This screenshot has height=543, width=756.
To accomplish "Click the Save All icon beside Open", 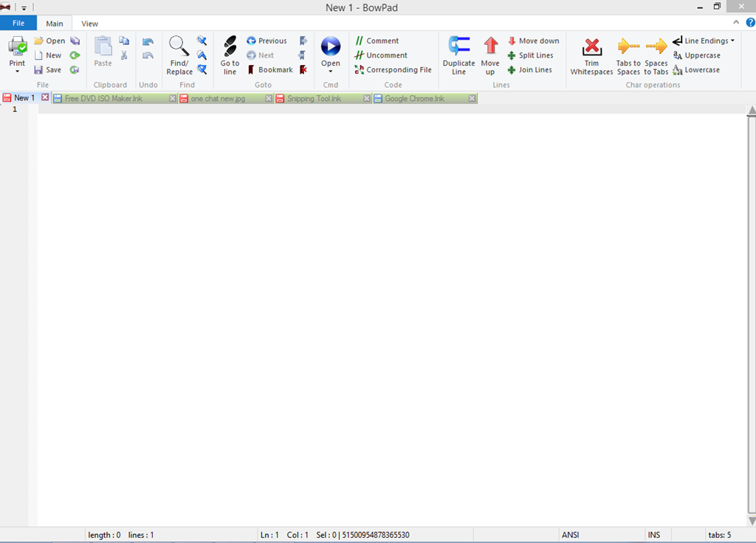I will tap(75, 41).
